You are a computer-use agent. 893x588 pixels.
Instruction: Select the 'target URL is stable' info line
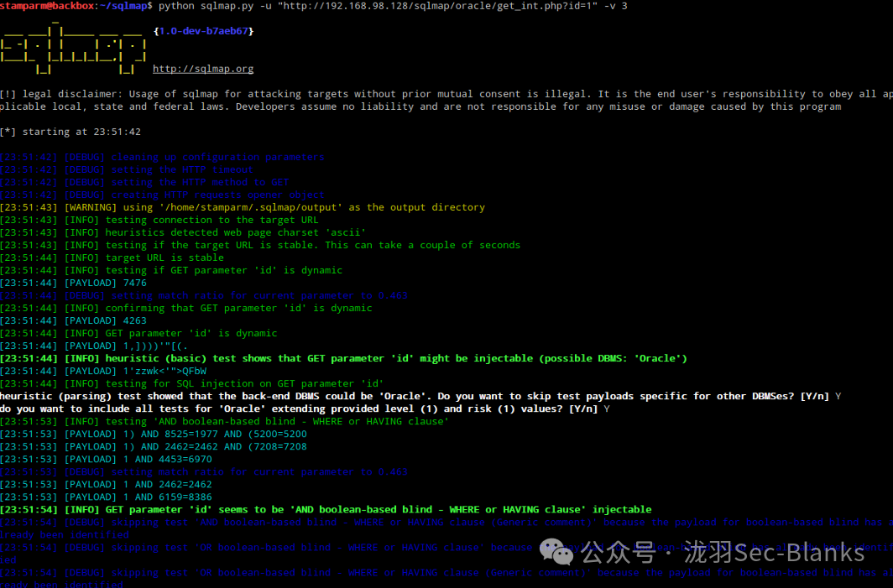tap(112, 258)
